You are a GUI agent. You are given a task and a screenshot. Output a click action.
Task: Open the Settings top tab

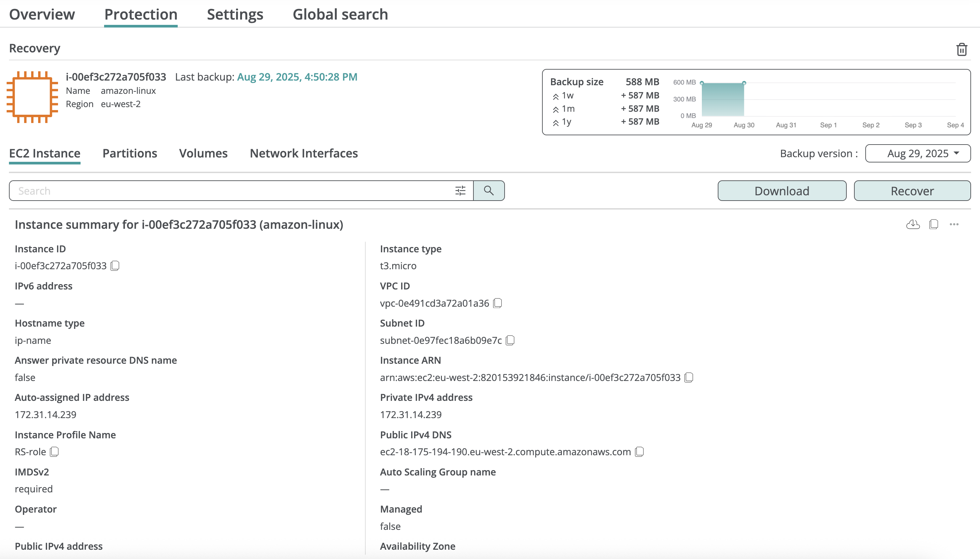point(235,15)
